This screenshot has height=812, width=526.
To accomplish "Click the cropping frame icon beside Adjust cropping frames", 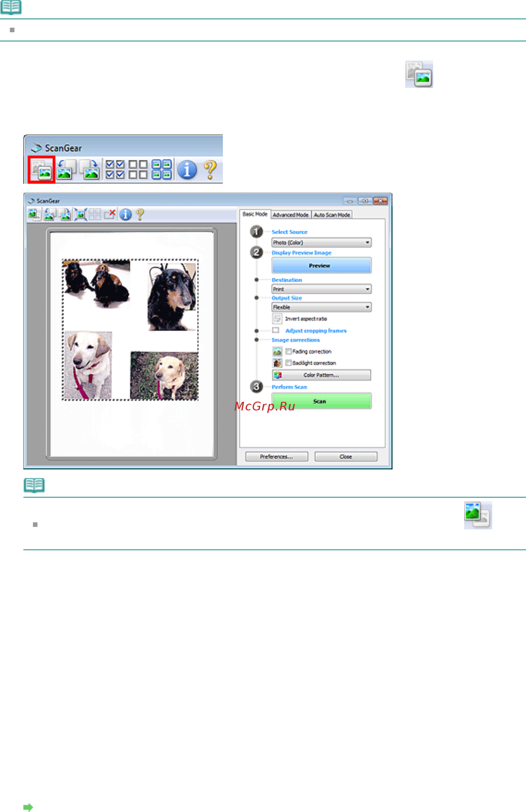I will 275,330.
